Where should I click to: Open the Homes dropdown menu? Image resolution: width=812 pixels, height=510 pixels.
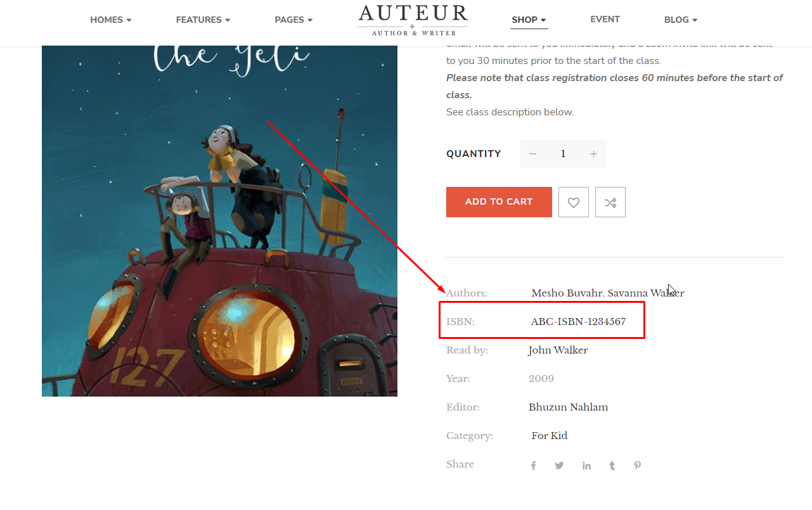pyautogui.click(x=111, y=20)
